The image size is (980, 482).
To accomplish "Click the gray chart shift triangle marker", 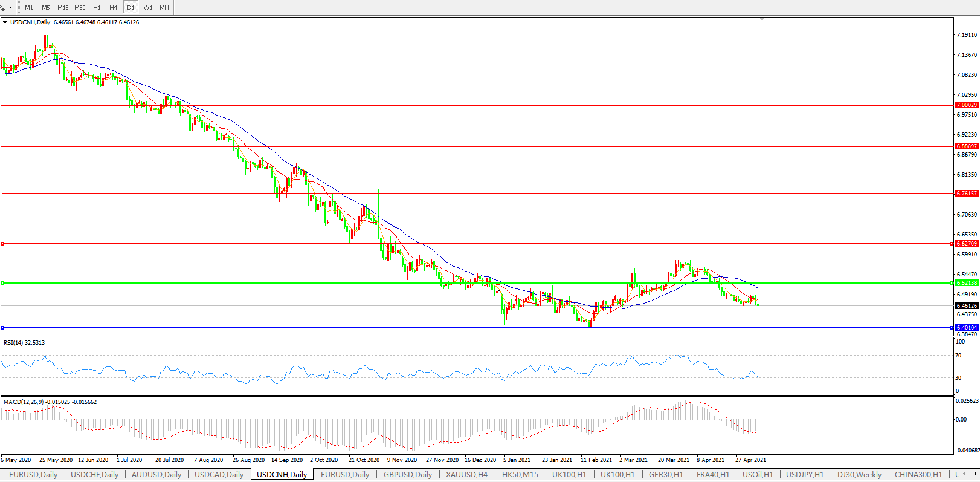I will 762,19.
